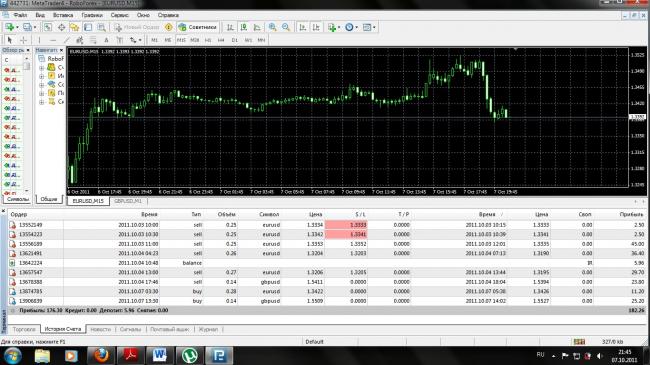Select the vertical line drawing tool
Viewport: 650px width, 365px height.
point(40,40)
